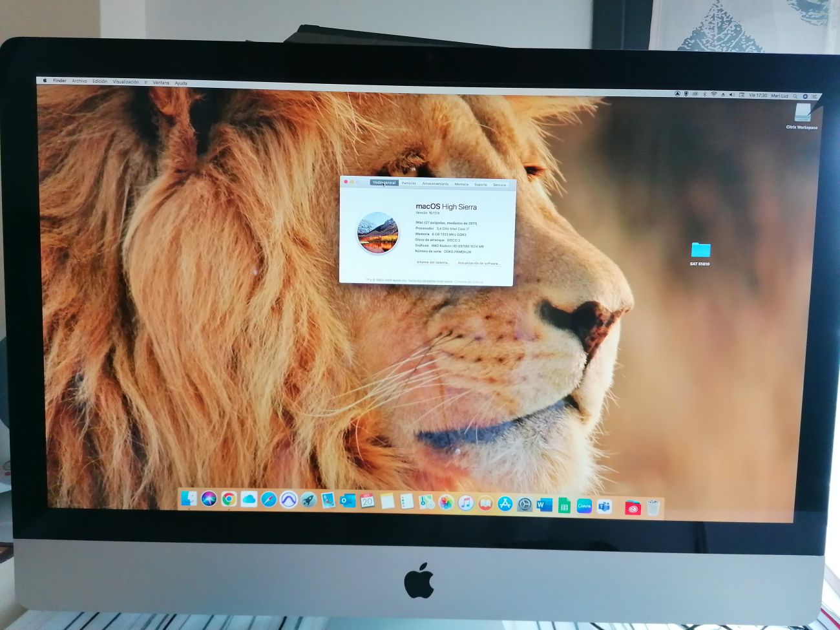This screenshot has width=840, height=630.
Task: Open the Archivo menu
Action: pyautogui.click(x=79, y=81)
